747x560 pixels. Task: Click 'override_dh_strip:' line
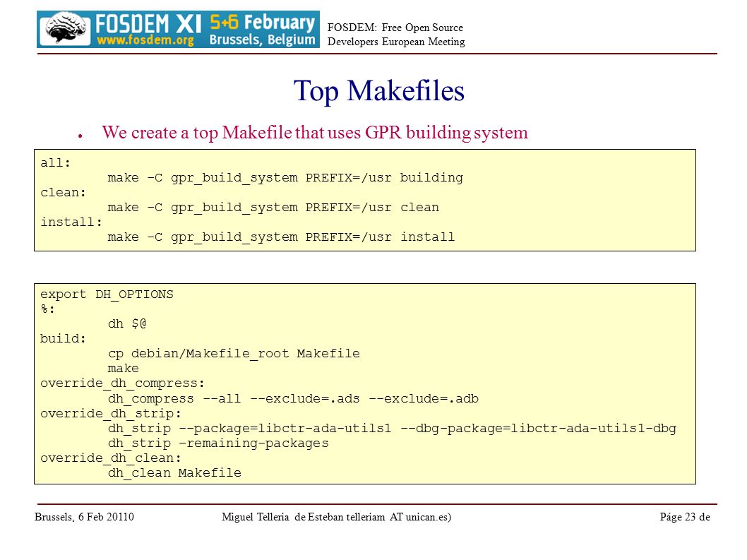click(x=111, y=414)
